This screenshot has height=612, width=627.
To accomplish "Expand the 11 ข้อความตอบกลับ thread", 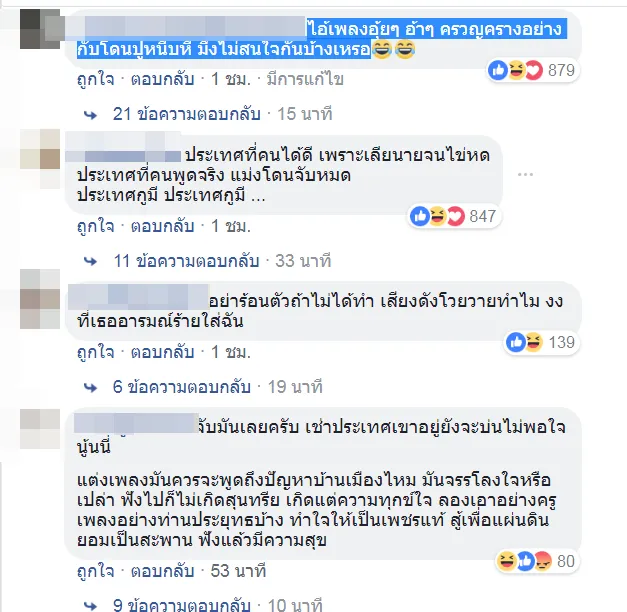I will click(186, 261).
